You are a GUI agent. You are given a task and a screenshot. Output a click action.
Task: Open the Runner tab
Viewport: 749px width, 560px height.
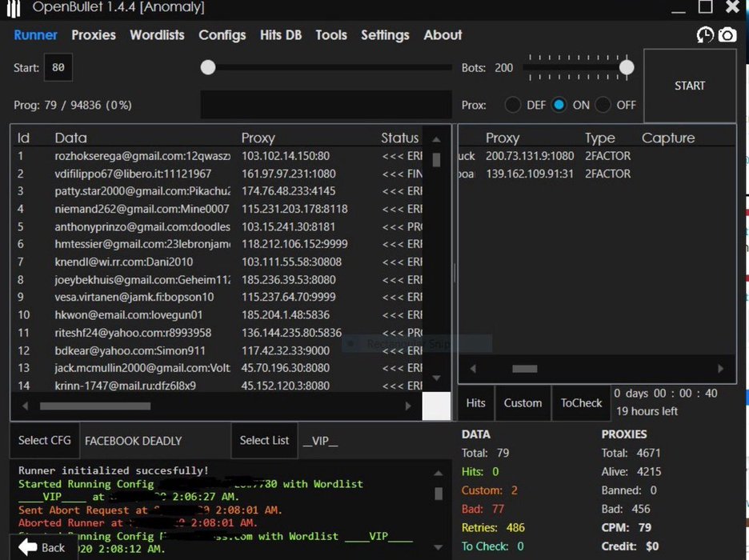[35, 35]
